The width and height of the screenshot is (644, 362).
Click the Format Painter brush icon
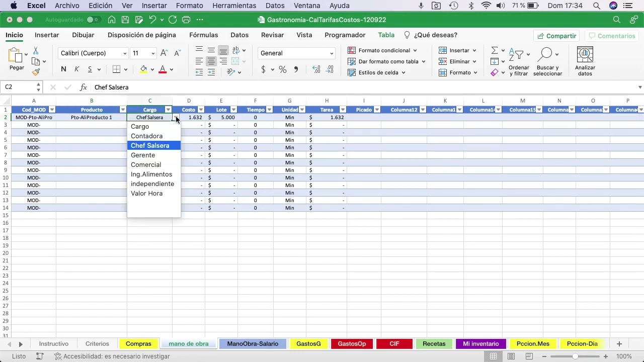[x=36, y=72]
